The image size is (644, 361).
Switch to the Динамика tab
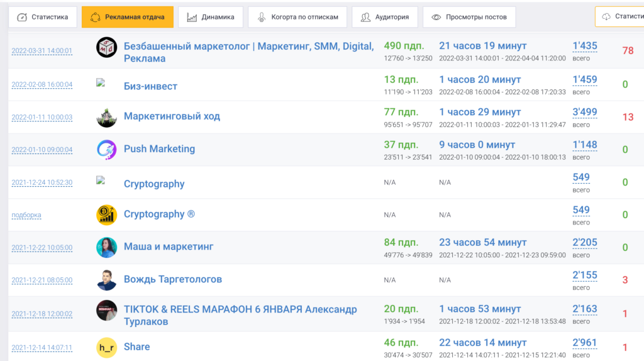(210, 17)
